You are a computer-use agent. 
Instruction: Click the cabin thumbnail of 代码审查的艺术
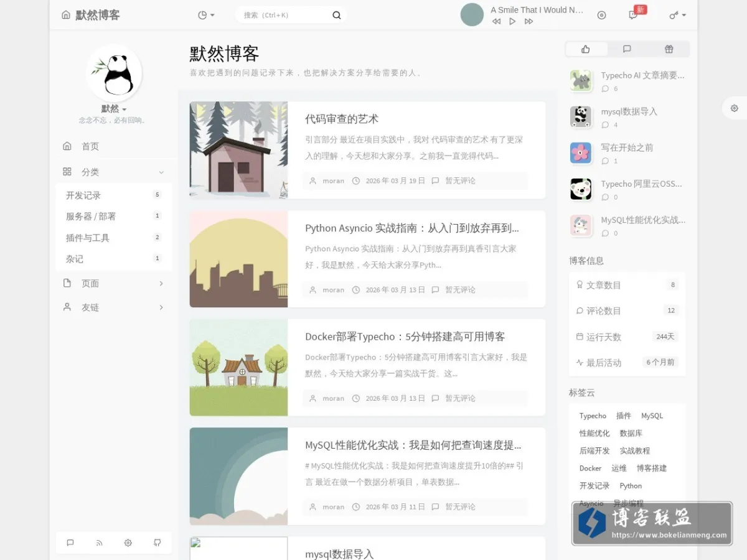click(x=238, y=150)
